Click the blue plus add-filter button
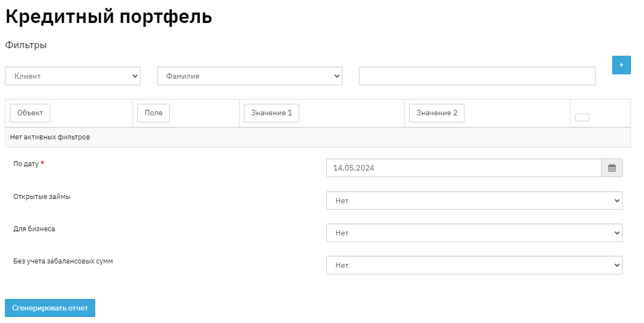The width and height of the screenshot is (644, 323). [x=621, y=65]
